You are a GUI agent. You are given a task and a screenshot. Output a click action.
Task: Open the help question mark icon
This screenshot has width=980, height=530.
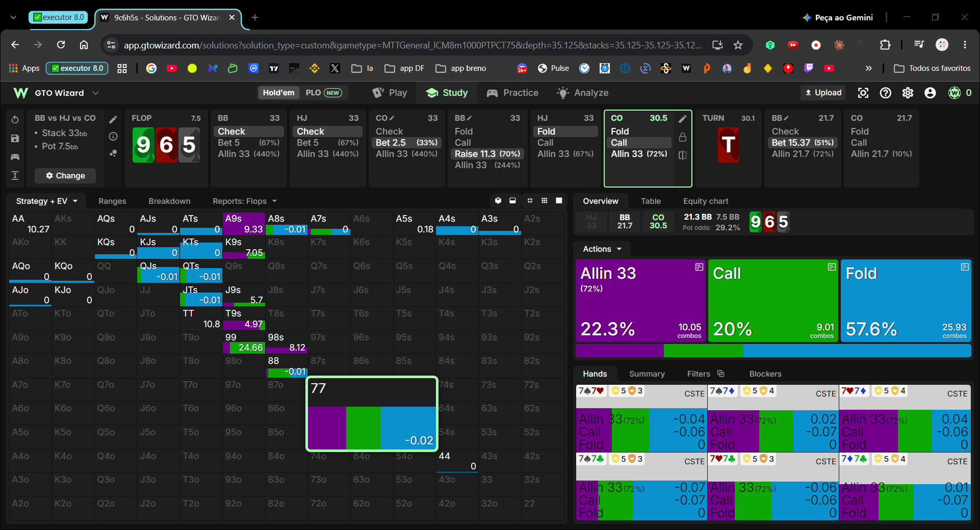point(886,93)
